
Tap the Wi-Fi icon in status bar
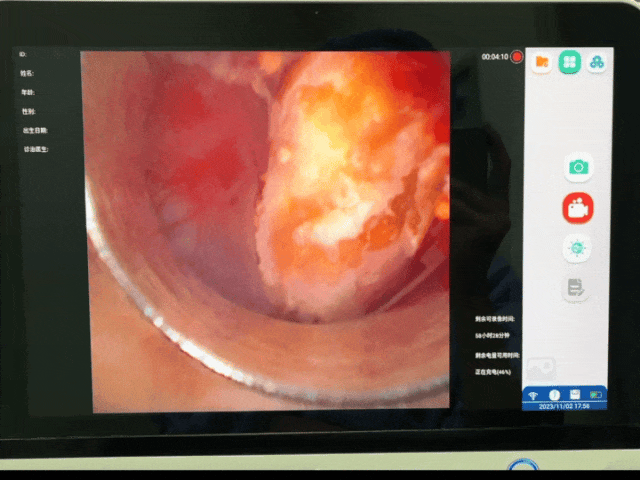(x=532, y=394)
